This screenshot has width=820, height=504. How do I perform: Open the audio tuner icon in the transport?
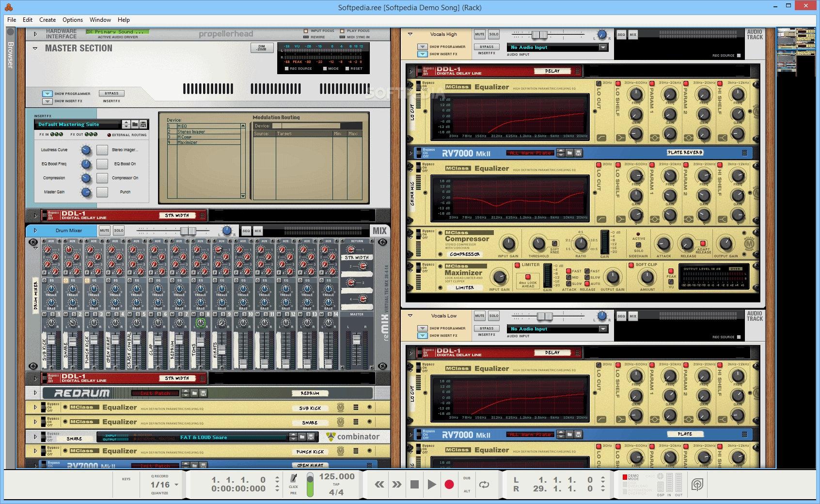pos(697,484)
